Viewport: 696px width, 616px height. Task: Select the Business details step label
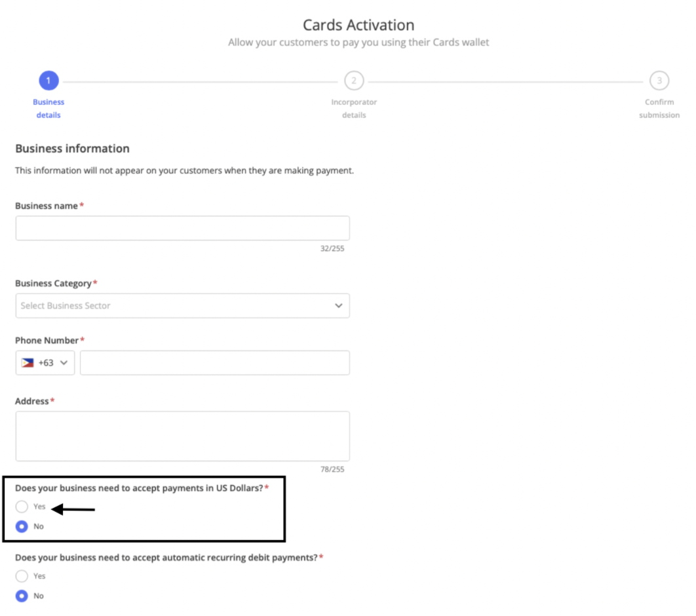point(48,109)
